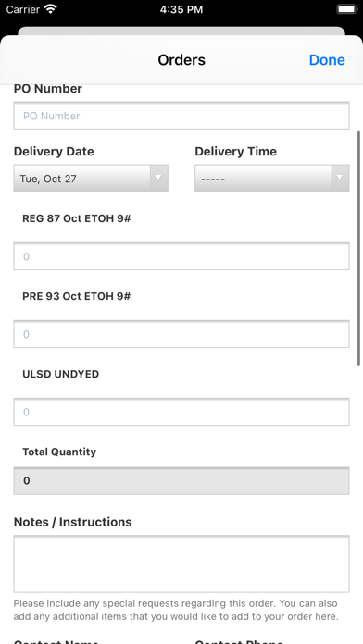Click the Delivery Time dropdown arrow
Viewport: 363px width, 644px height.
(x=340, y=178)
